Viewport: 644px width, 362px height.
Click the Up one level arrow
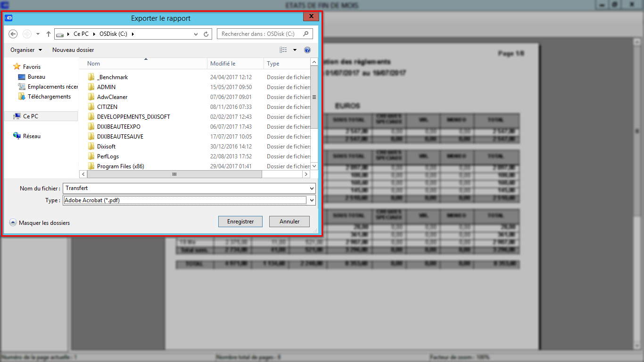pyautogui.click(x=49, y=34)
